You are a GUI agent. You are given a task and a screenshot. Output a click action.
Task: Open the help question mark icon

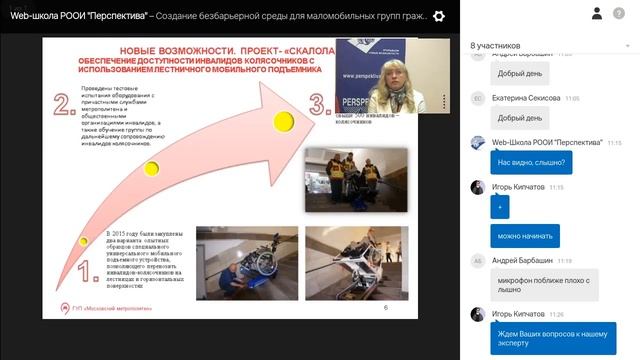(x=619, y=13)
